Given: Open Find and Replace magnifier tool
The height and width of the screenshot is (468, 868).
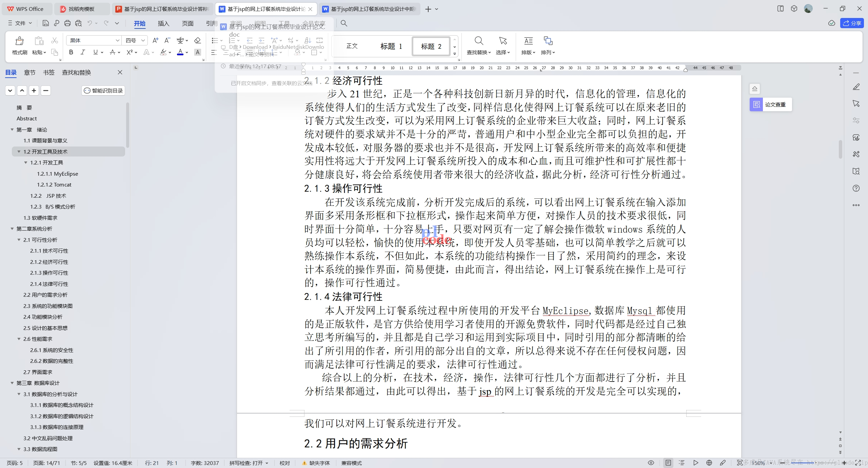Looking at the screenshot, I should (x=479, y=41).
